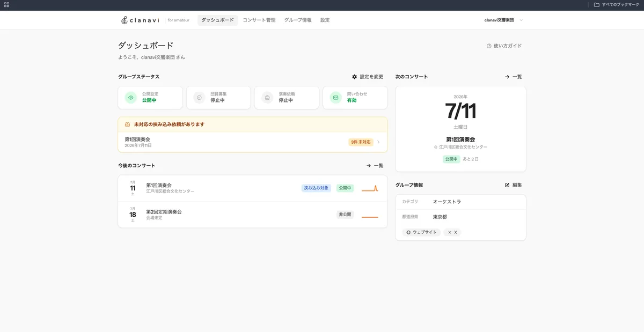This screenshot has height=332, width=644.
Task: Open the 演奏依頼 停止中 status card
Action: point(287,98)
